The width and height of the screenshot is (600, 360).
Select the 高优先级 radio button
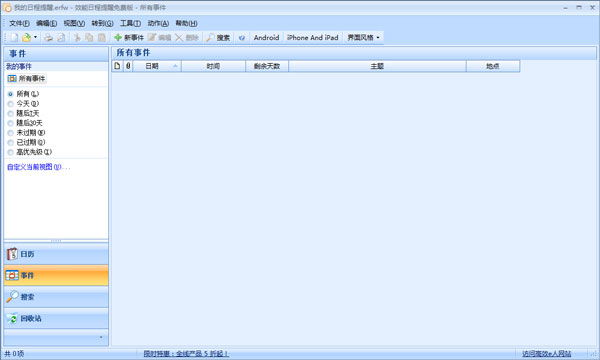[10, 152]
